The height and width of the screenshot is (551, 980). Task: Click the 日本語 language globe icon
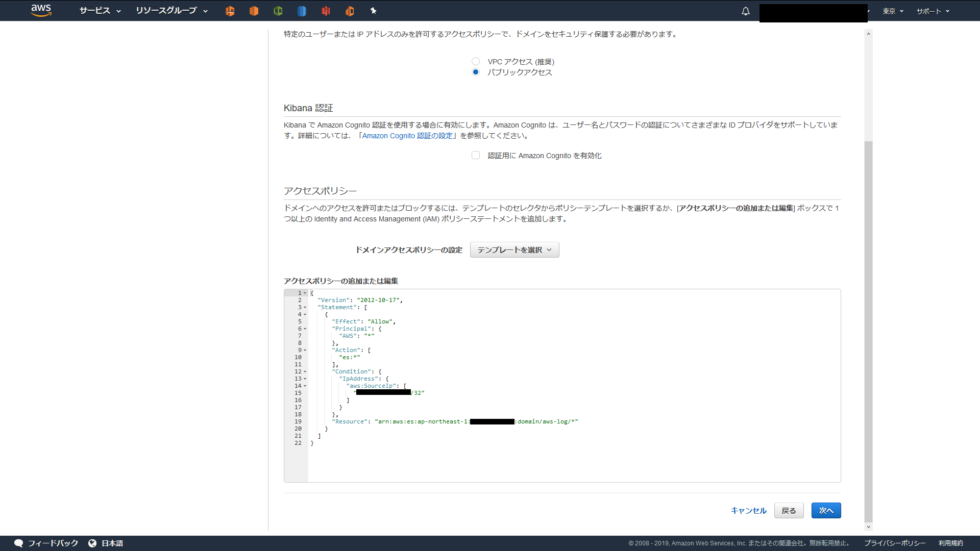[92, 543]
